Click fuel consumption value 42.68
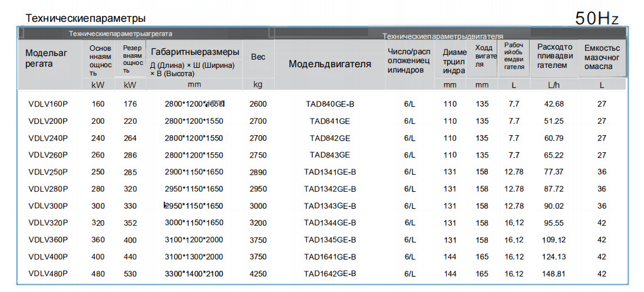This screenshot has width=644, height=292. tap(554, 104)
